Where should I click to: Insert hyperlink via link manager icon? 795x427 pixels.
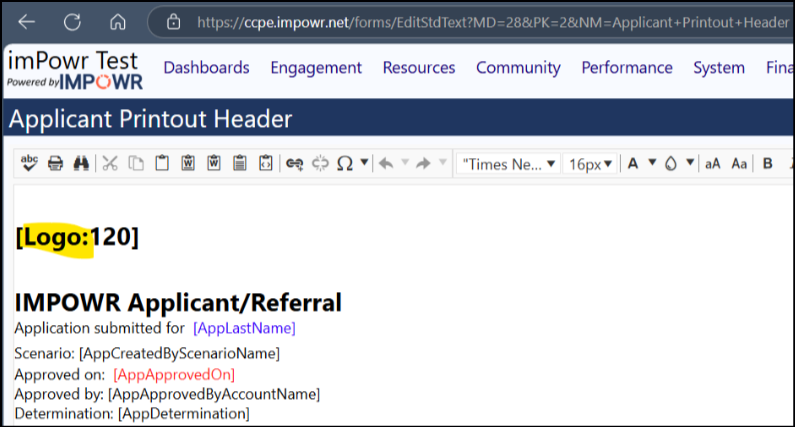pos(295,163)
